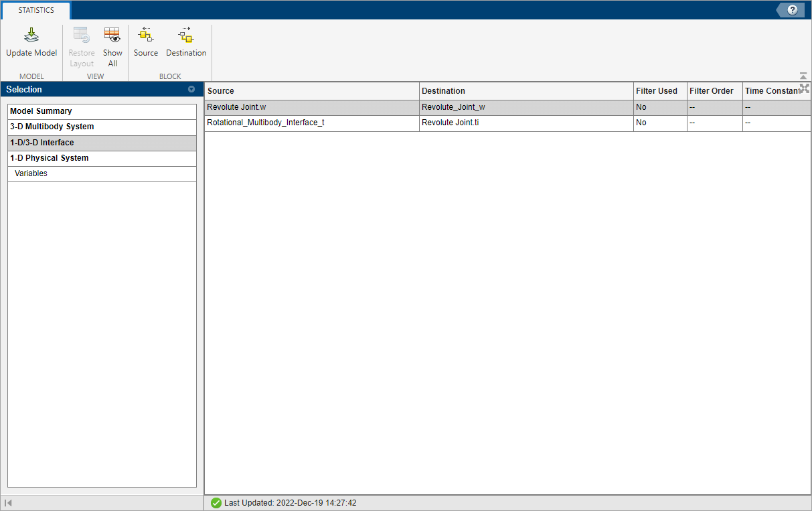The width and height of the screenshot is (812, 511).
Task: Collapse the ribbon using the arrow control
Action: (802, 76)
